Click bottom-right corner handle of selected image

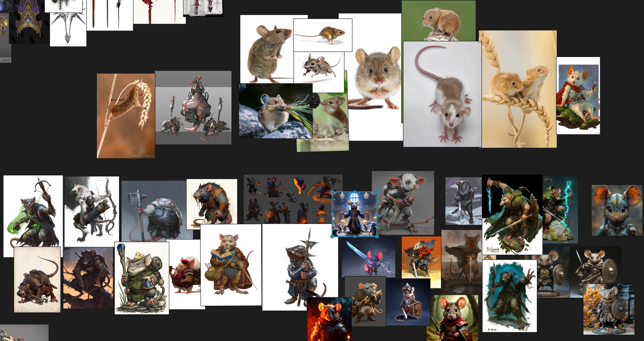point(377,237)
